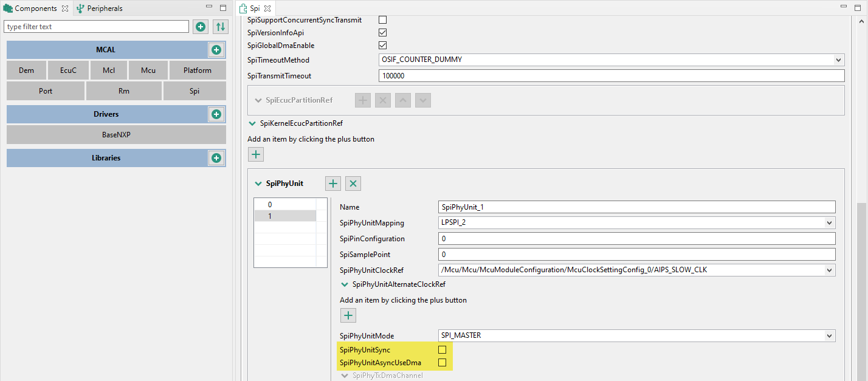Click the component filter text field
Viewport: 868px width, 381px height.
(97, 27)
